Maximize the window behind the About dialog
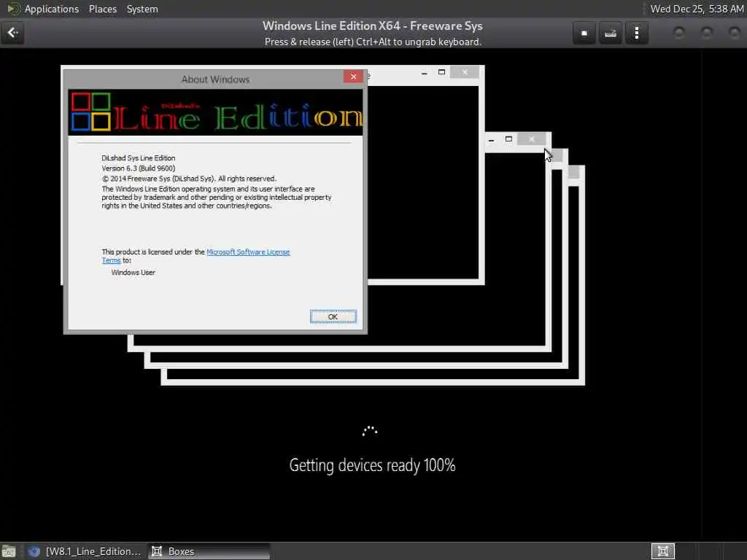Screen dimensions: 747x560 pos(441,72)
